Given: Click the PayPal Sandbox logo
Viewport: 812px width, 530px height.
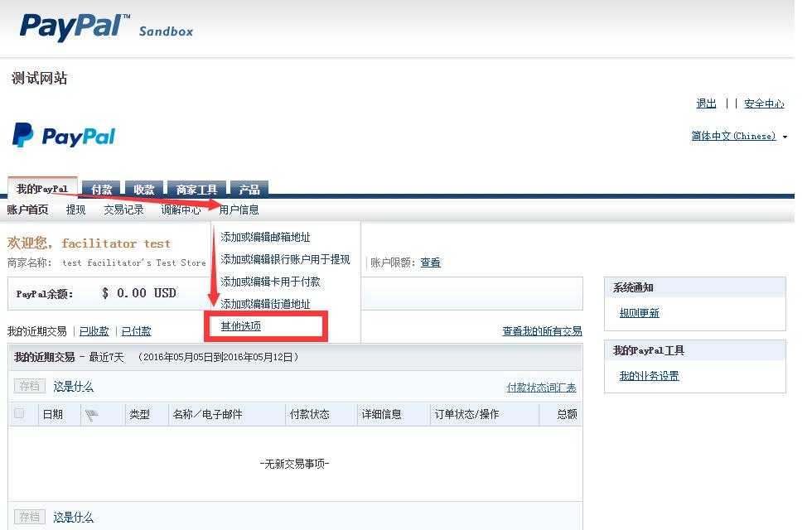Looking at the screenshot, I should [106, 28].
